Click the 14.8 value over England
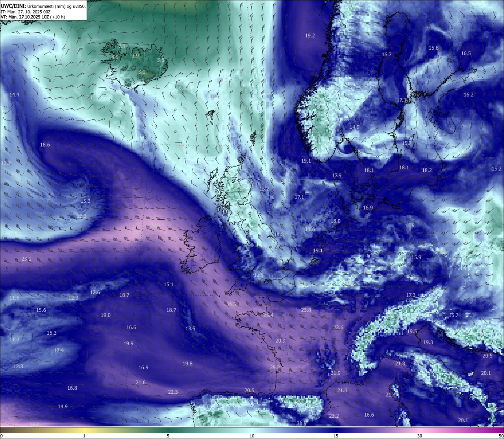Image resolution: width=504 pixels, height=439 pixels. [x=279, y=234]
